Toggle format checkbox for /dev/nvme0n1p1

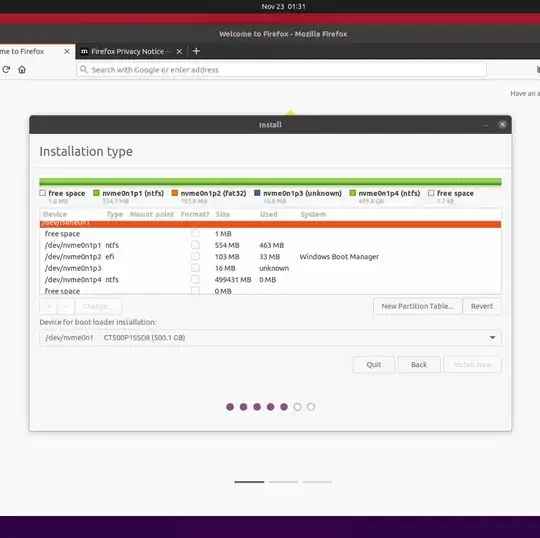point(195,245)
